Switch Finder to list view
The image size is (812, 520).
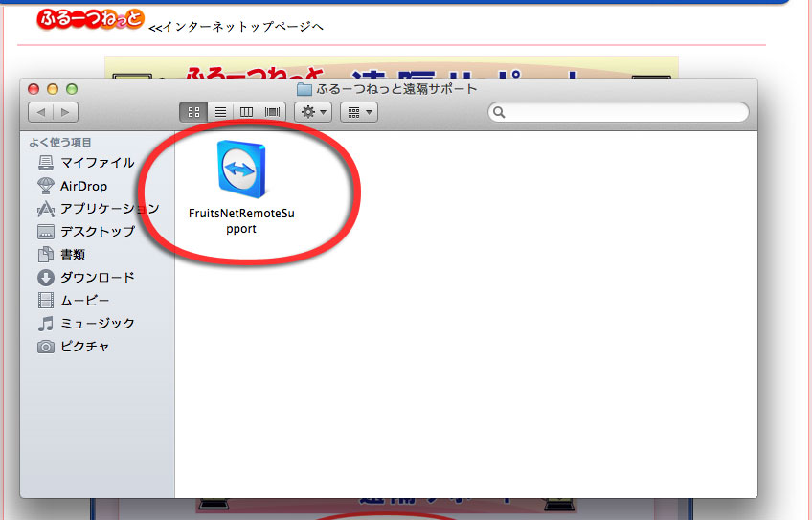(220, 112)
